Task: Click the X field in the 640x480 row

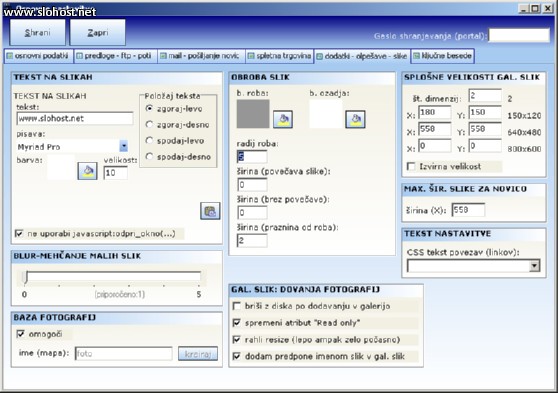Action: (435, 129)
